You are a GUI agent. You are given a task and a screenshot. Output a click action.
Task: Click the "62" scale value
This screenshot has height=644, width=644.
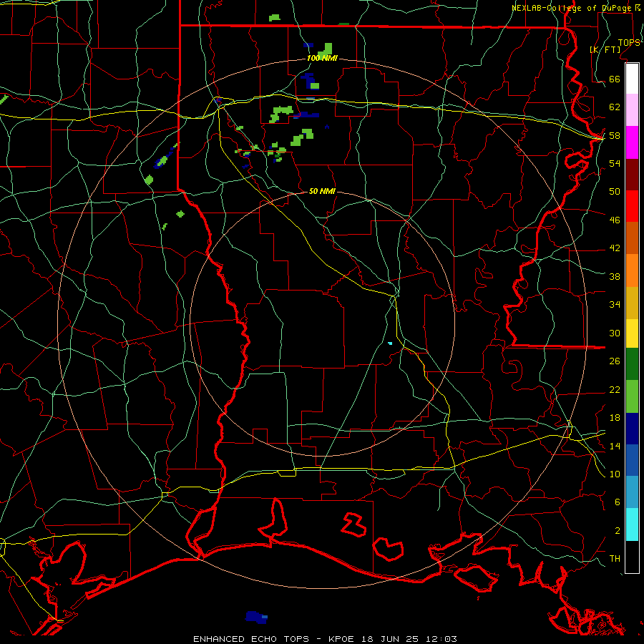(x=615, y=107)
